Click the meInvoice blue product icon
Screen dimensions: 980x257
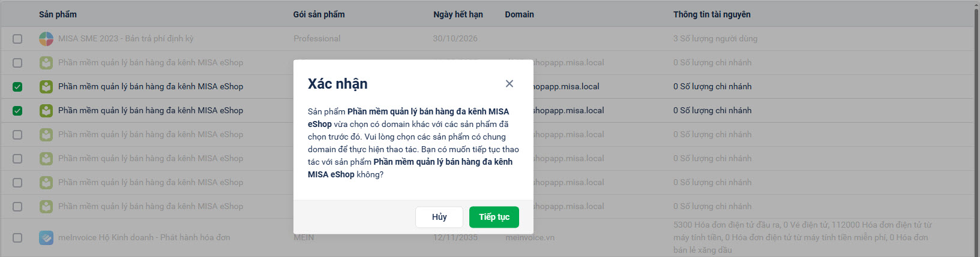point(46,238)
